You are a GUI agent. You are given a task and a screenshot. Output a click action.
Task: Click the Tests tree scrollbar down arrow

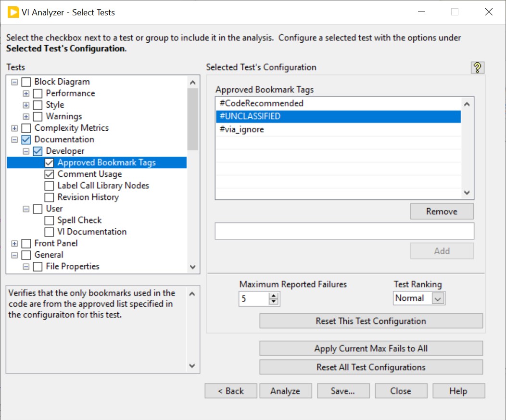(193, 267)
